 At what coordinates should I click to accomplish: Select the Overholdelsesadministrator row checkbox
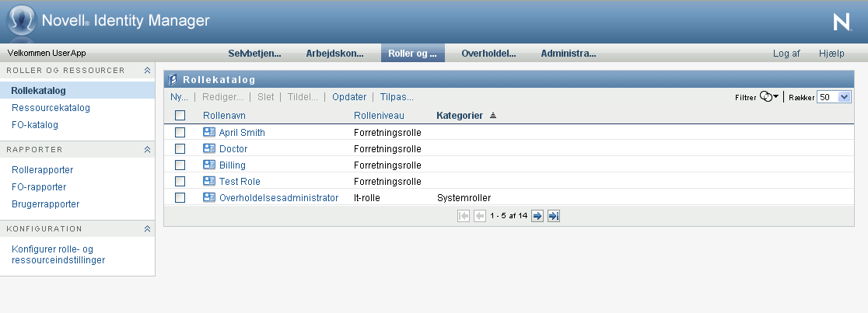click(x=180, y=198)
